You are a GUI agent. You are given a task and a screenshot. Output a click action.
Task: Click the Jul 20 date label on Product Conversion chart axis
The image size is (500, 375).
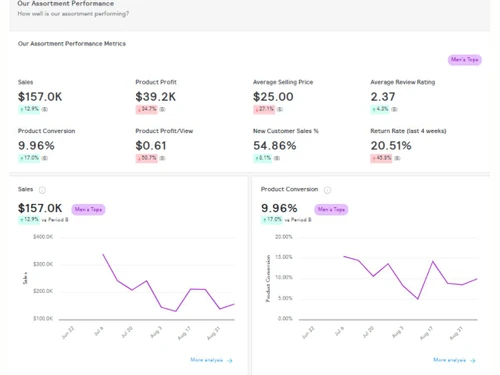click(x=369, y=332)
